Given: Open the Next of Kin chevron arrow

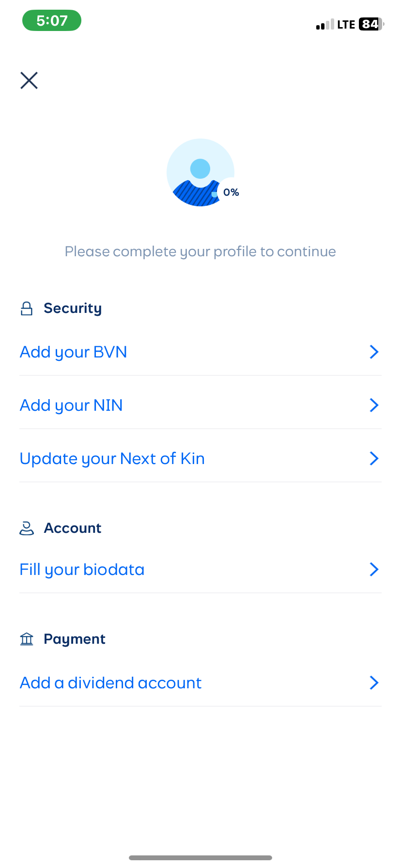Looking at the screenshot, I should coord(374,459).
